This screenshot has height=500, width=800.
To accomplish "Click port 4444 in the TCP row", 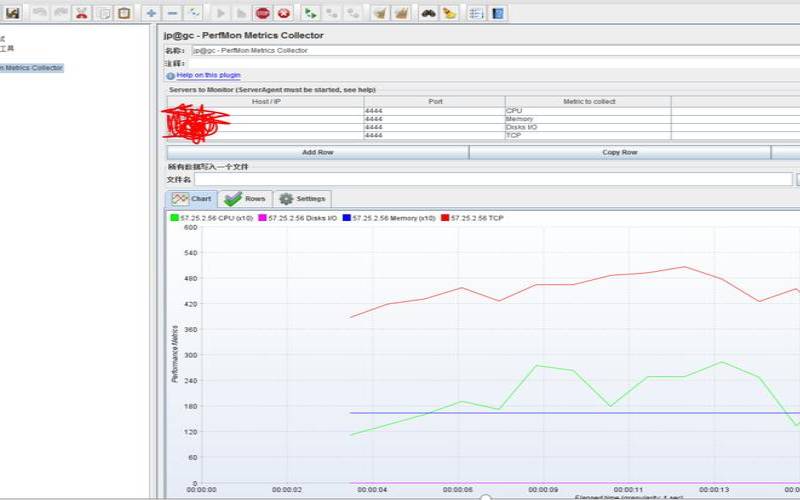I will [434, 135].
